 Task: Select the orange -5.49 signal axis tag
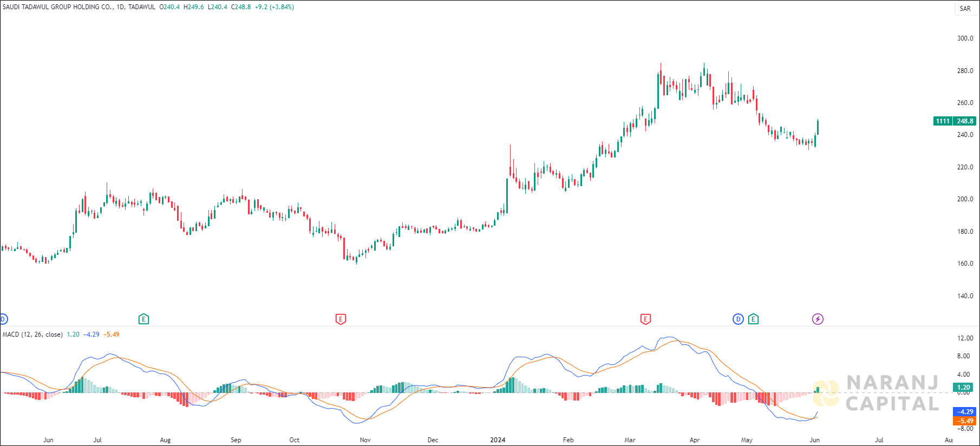point(964,421)
